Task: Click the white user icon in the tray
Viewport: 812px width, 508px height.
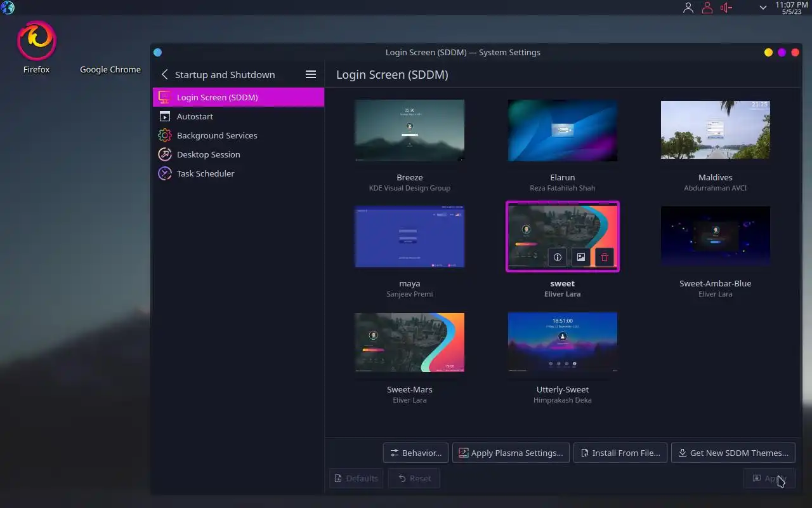Action: 688,8
